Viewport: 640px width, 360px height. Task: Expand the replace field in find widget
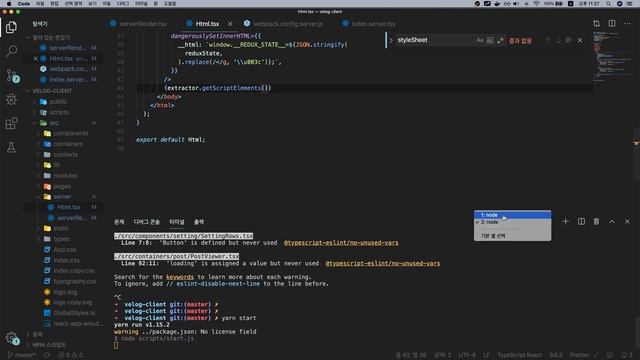pyautogui.click(x=391, y=40)
